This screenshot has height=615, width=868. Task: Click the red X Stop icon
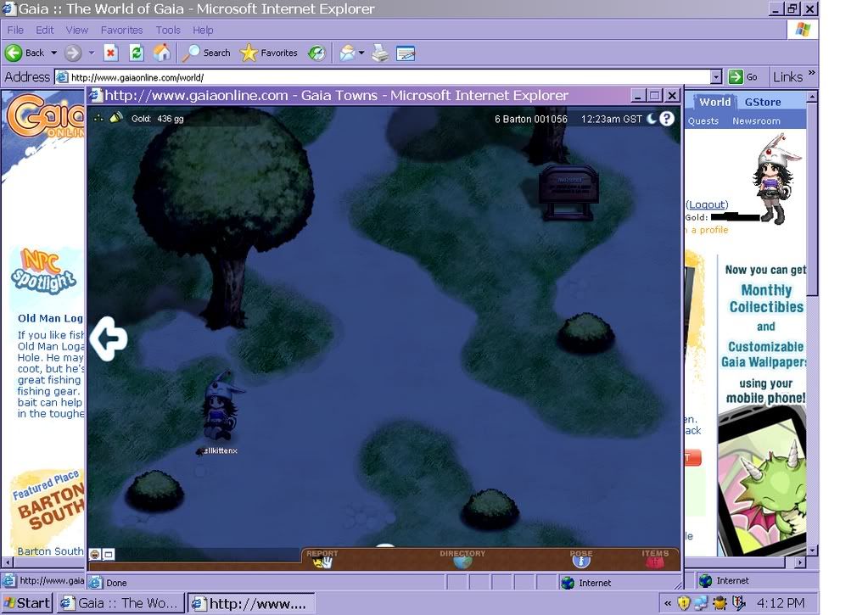(110, 53)
